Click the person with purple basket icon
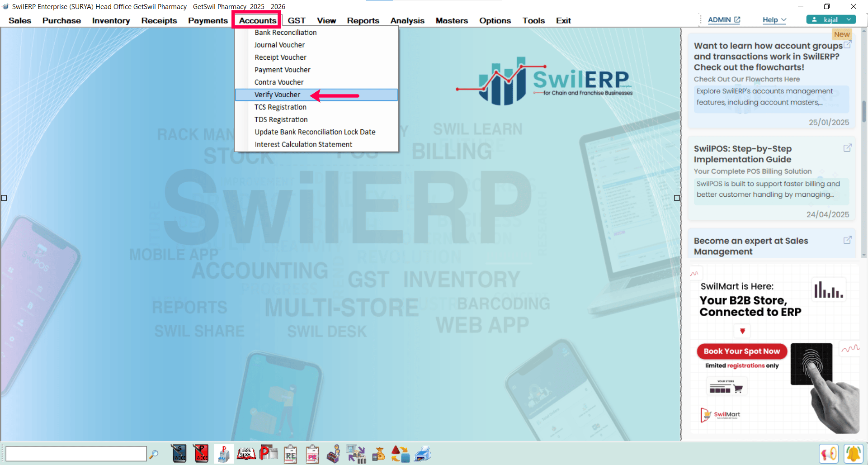This screenshot has height=465, width=868. click(334, 454)
